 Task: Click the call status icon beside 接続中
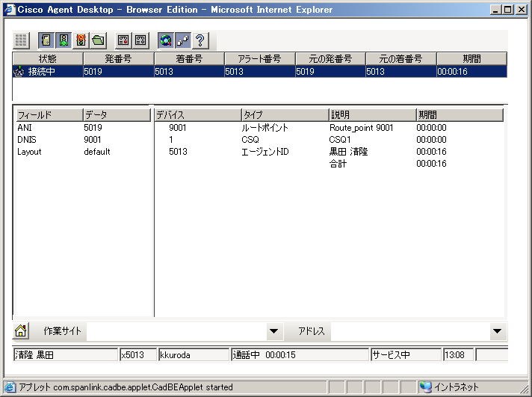coord(19,72)
